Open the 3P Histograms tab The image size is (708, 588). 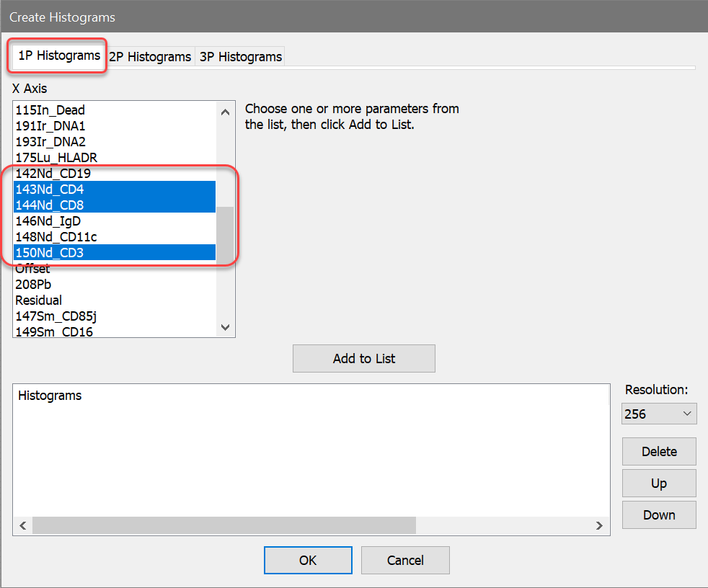(240, 56)
